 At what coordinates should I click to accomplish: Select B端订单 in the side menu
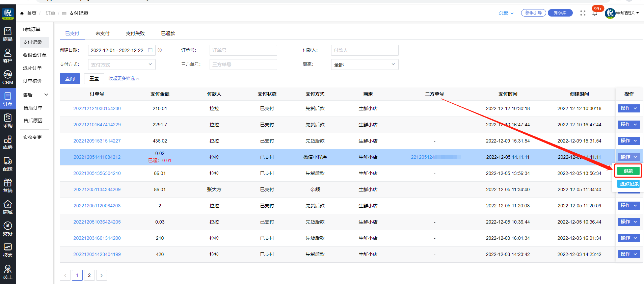click(x=35, y=29)
